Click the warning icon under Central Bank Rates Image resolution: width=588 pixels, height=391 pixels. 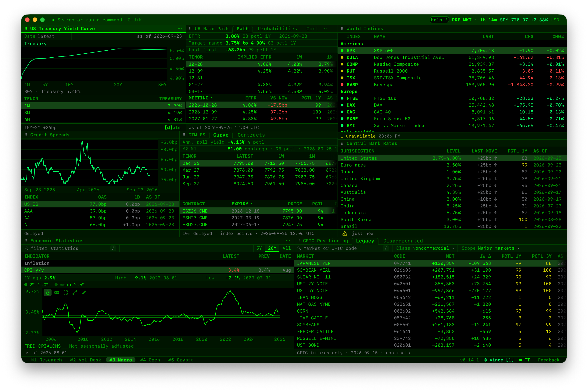point(345,233)
